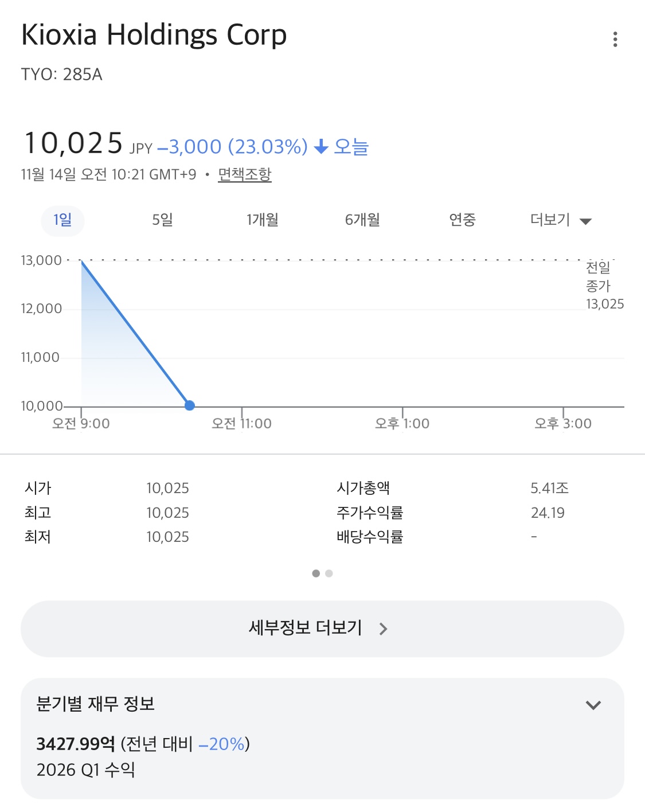Switch to the 연중 chart range

coord(462,220)
